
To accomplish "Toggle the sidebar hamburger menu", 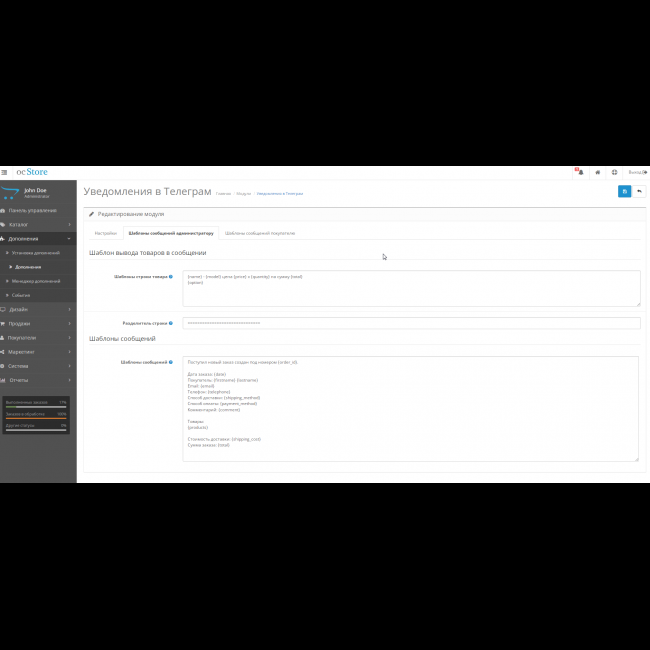I will click(x=4, y=172).
